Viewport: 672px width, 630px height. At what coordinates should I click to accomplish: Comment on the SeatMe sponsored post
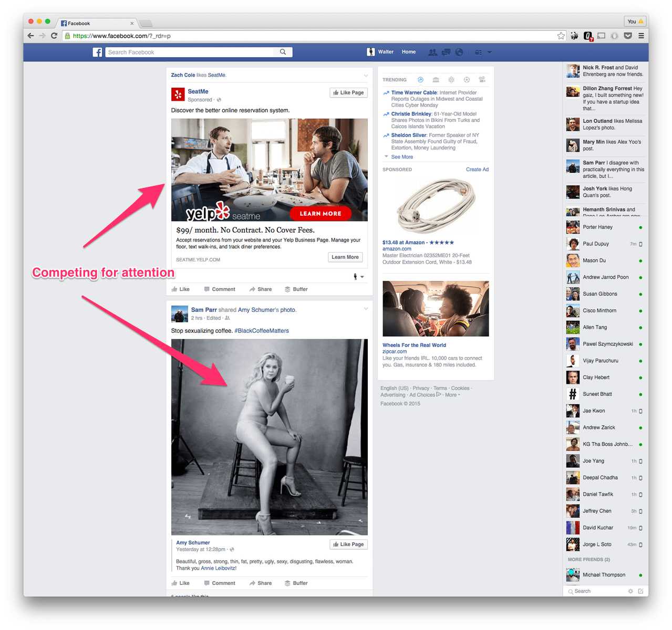point(220,289)
